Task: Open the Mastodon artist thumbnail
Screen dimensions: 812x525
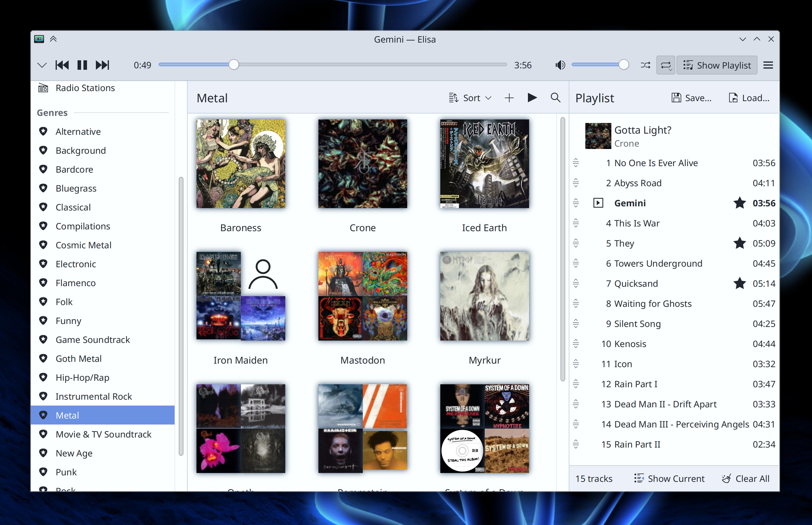Action: [362, 296]
